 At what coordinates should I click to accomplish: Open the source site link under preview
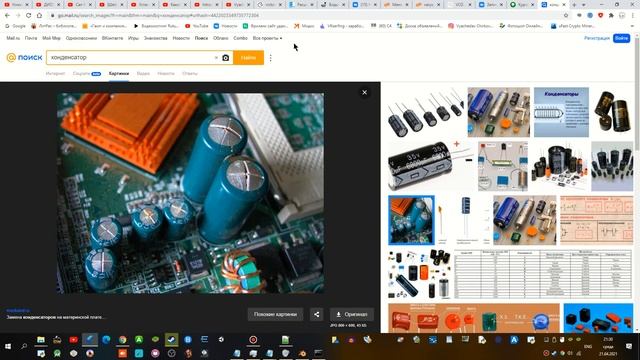pyautogui.click(x=18, y=311)
